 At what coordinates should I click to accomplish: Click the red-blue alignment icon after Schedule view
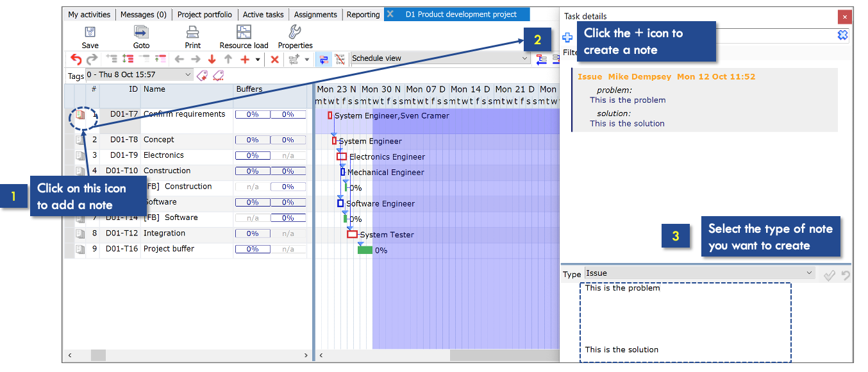click(541, 59)
